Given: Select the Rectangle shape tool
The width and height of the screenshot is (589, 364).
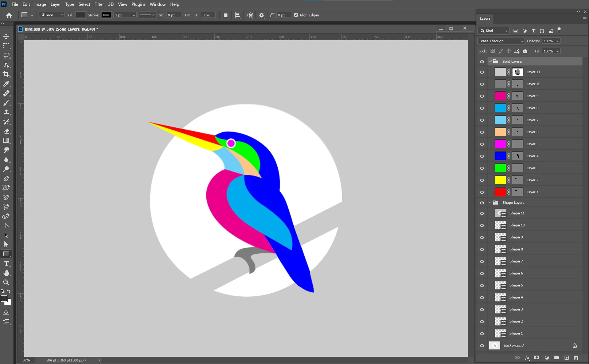Looking at the screenshot, I should point(6,254).
